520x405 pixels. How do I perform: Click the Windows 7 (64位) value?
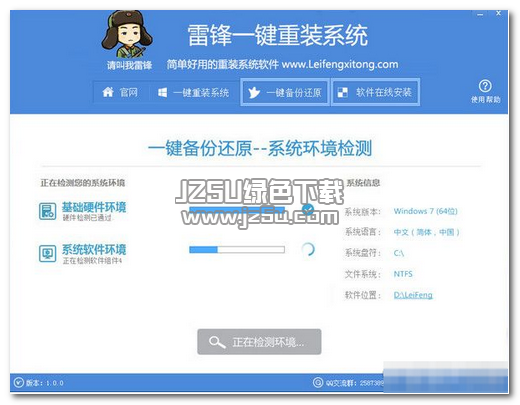(x=426, y=211)
